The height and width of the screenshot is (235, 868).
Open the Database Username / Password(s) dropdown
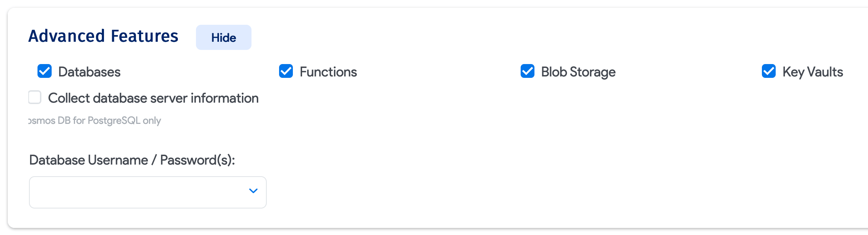(x=147, y=192)
